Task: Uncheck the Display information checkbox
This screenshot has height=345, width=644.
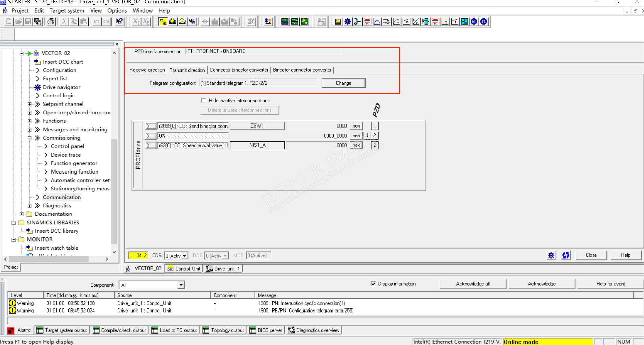Action: pos(373,284)
